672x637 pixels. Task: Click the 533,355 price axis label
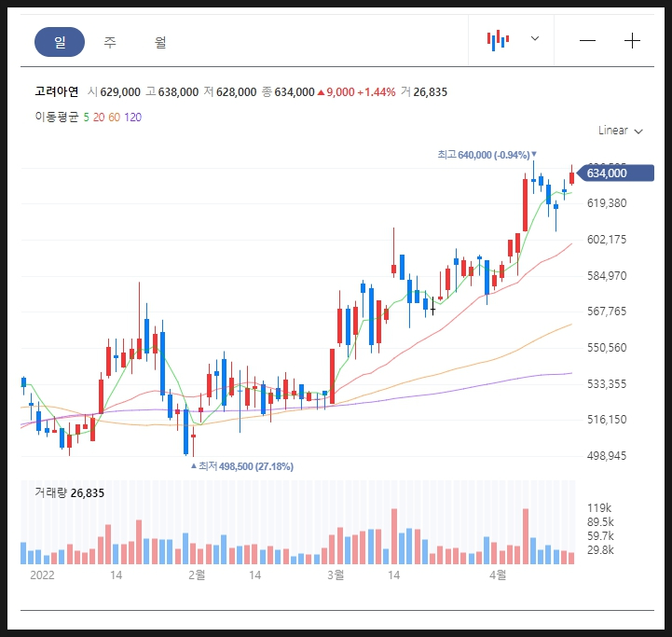point(607,383)
